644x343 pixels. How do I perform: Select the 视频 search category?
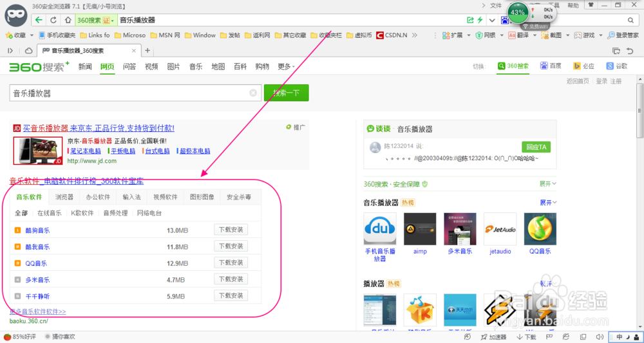(x=151, y=66)
